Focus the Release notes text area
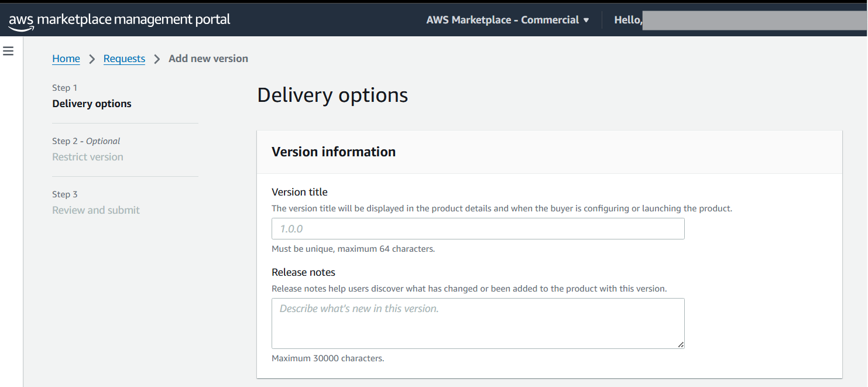The height and width of the screenshot is (387, 868). pos(478,323)
